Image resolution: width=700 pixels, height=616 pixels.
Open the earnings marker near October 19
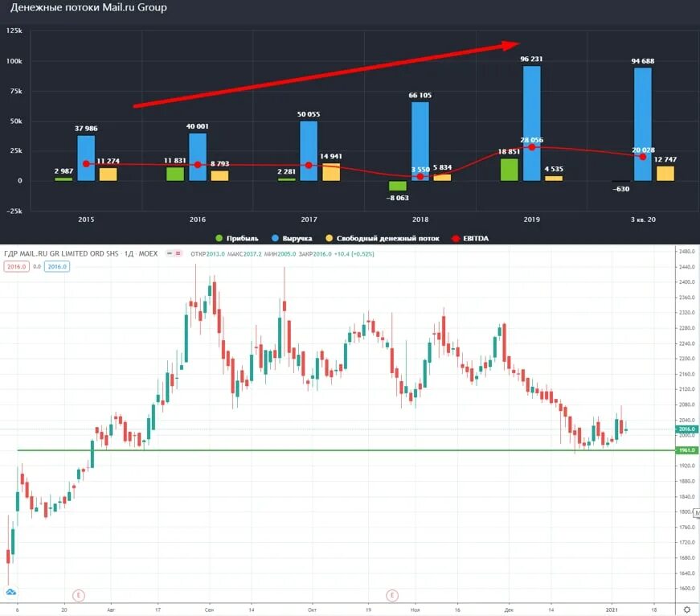pyautogui.click(x=392, y=595)
